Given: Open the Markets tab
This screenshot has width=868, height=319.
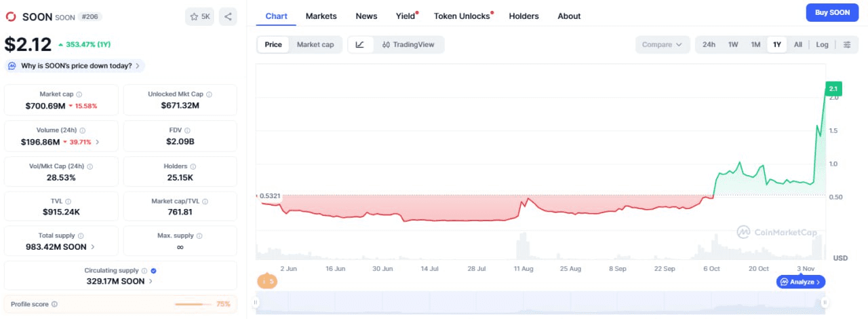Looking at the screenshot, I should pos(321,16).
